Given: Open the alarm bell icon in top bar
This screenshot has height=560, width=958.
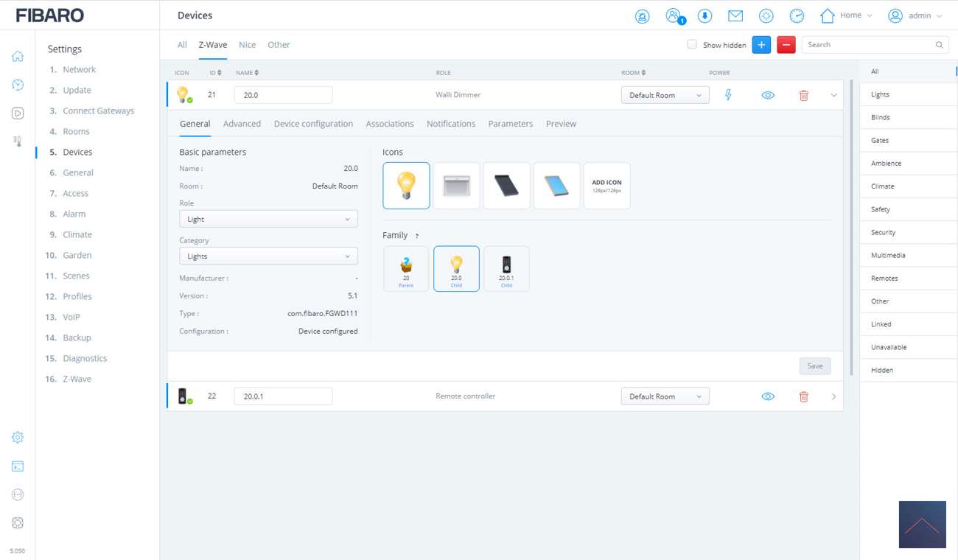Looking at the screenshot, I should 642,16.
